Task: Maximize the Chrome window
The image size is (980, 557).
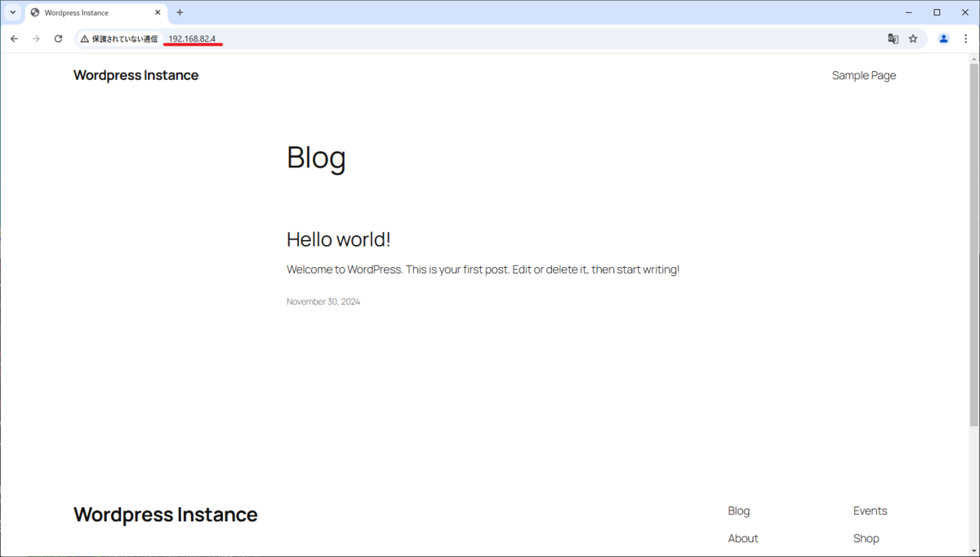Action: tap(937, 12)
